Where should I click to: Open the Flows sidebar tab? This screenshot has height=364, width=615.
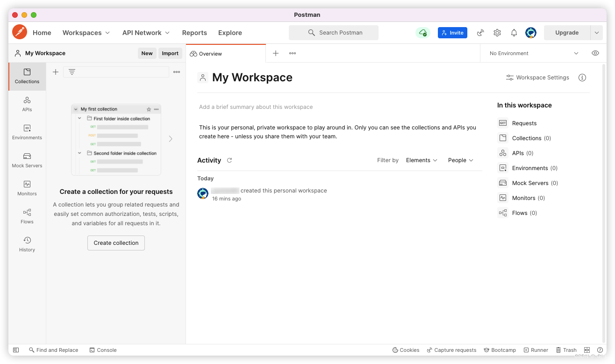(27, 216)
